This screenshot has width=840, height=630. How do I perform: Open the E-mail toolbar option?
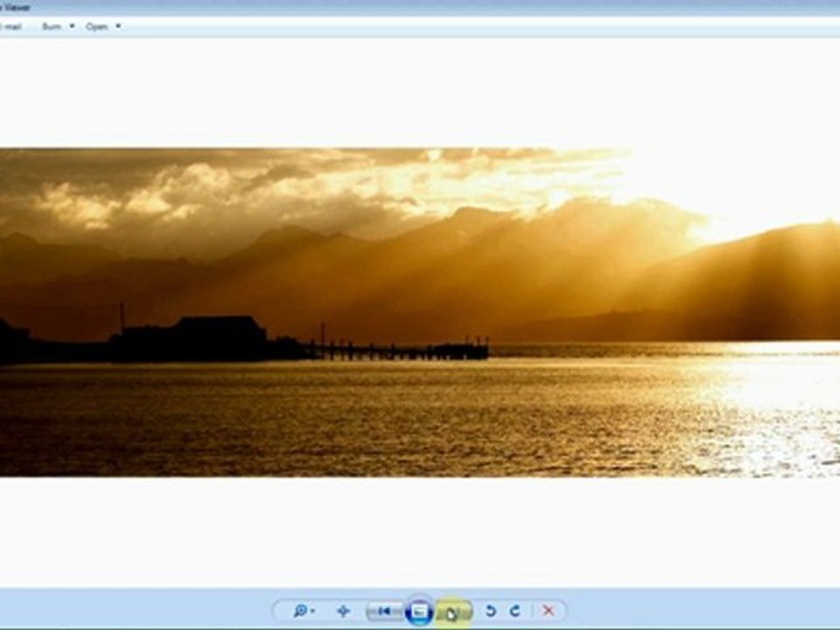pos(10,26)
